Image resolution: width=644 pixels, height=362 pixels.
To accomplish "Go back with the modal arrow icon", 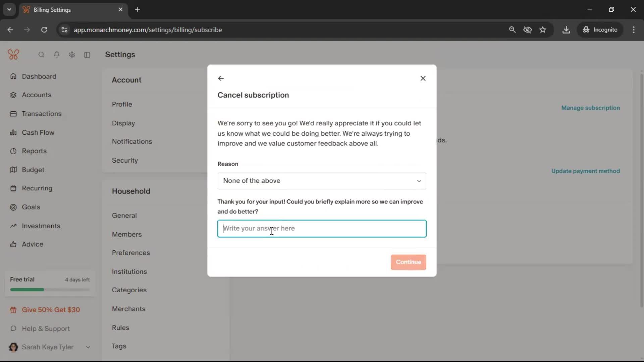I will coord(221,78).
